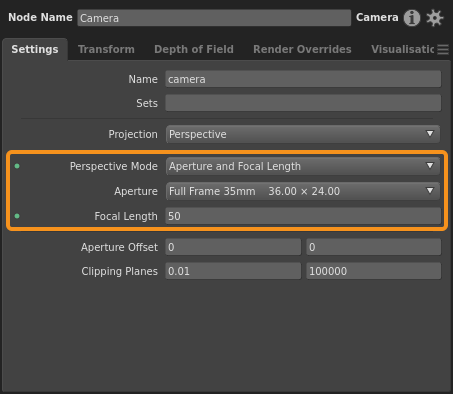This screenshot has height=394, width=453.
Task: Open the Depth of Field tab
Action: [194, 49]
